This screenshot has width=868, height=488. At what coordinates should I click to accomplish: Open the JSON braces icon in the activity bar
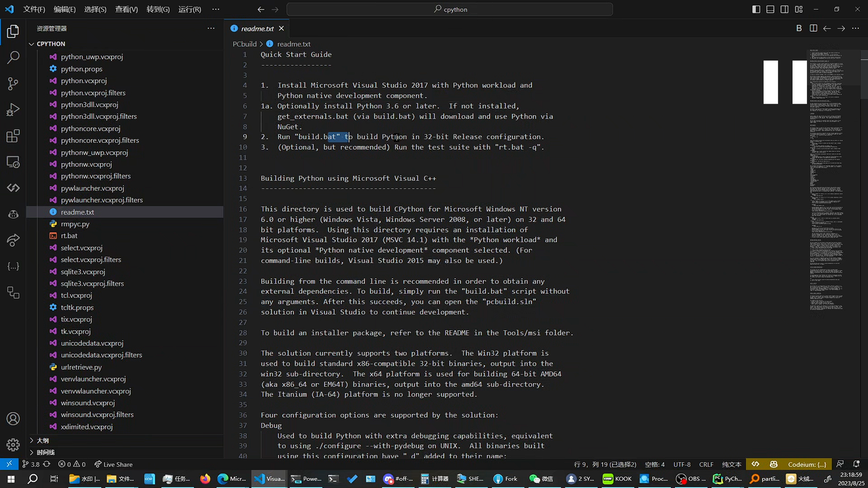(x=13, y=266)
